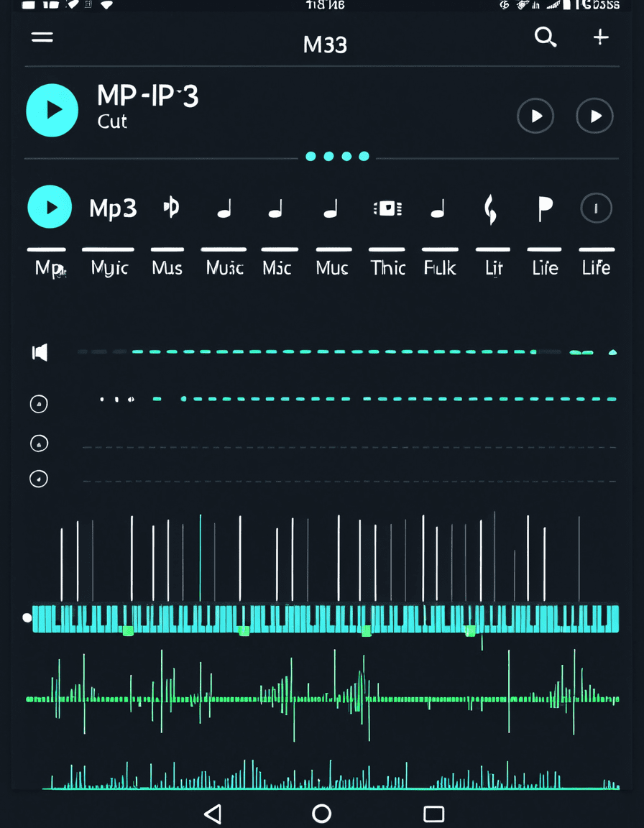Viewport: 644px width, 828px height.
Task: Toggle the circle button on the fourth track row
Action: pos(39,479)
